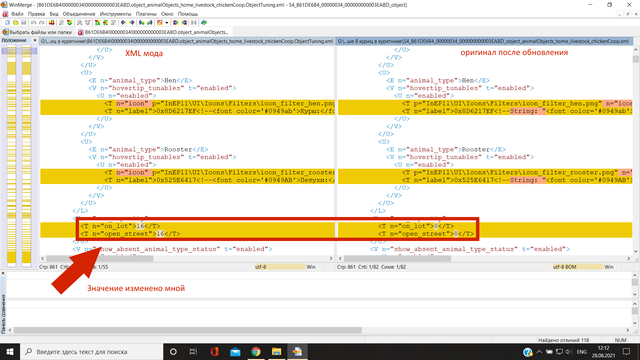Click left file path header ObjectTuning.xml

tap(187, 41)
